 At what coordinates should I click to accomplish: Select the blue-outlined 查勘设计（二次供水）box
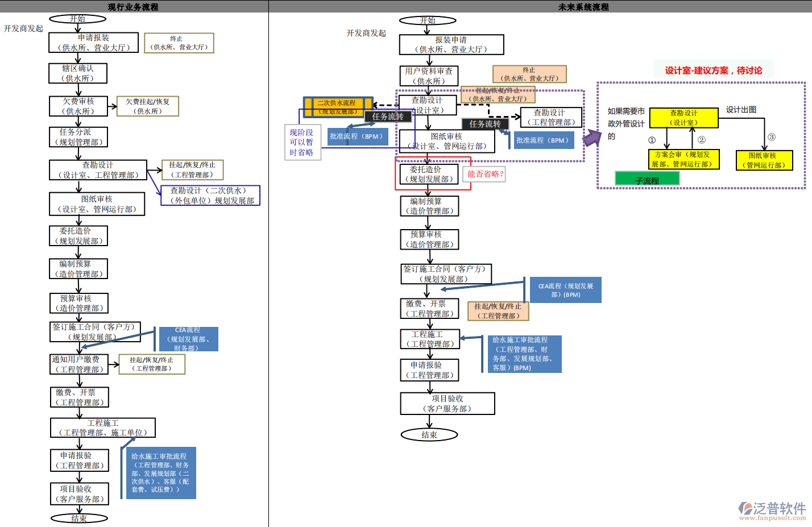click(210, 196)
